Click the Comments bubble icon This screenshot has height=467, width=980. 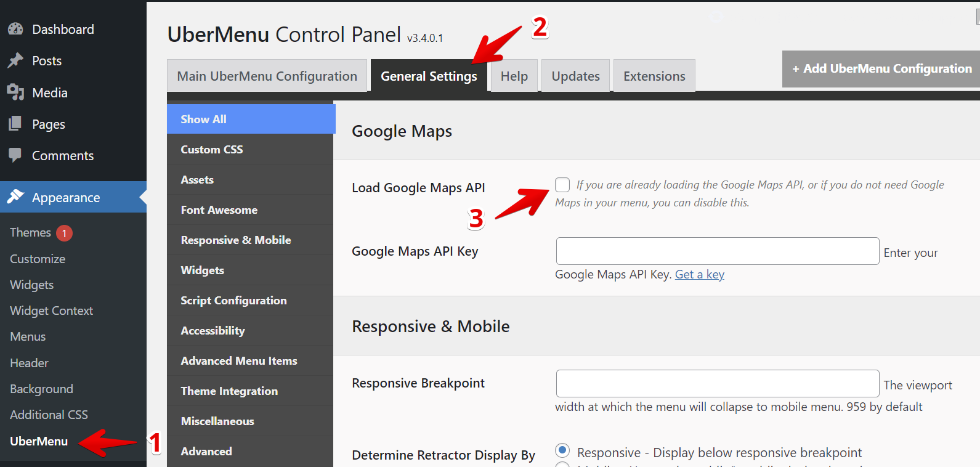pos(15,155)
